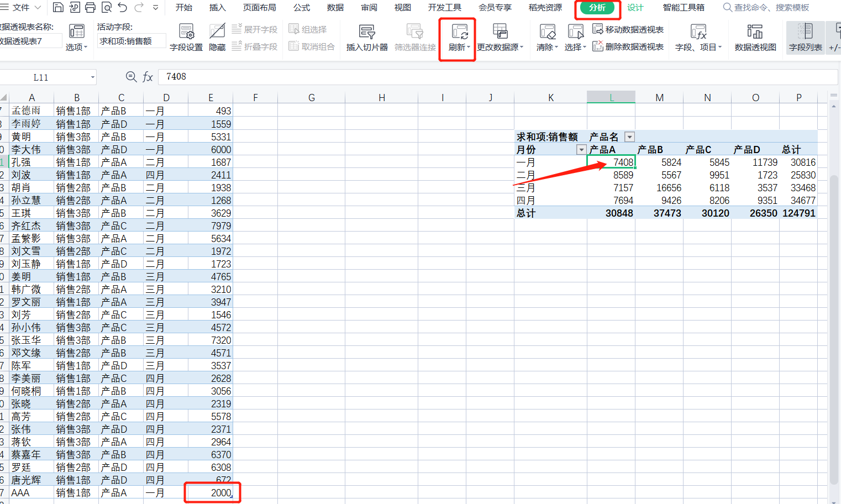841x504 pixels.
Task: Open 字段设置 (Field Settings)
Action: tap(186, 37)
